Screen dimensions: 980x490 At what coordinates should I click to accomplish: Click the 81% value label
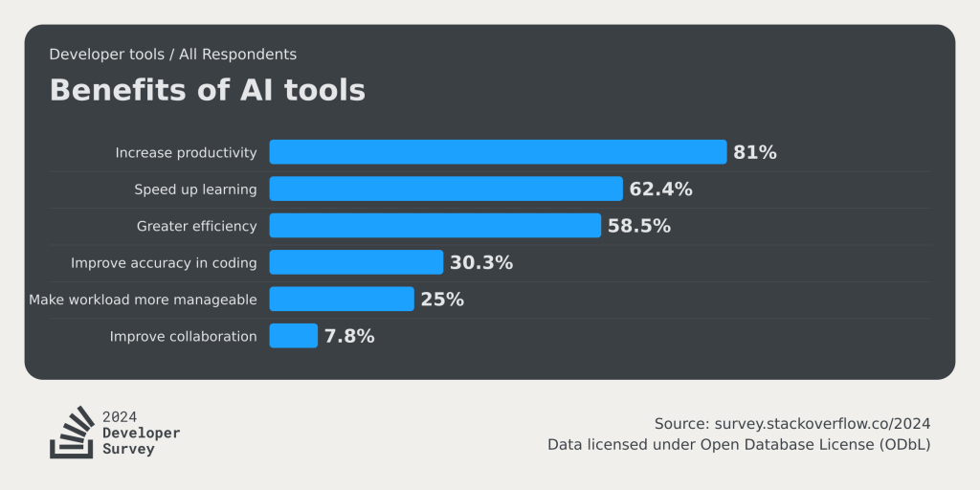pyautogui.click(x=755, y=152)
